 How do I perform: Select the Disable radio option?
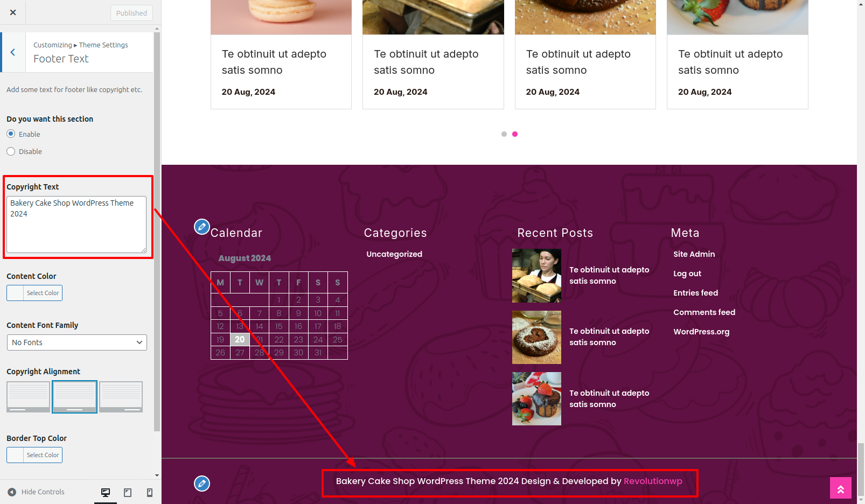pos(11,151)
